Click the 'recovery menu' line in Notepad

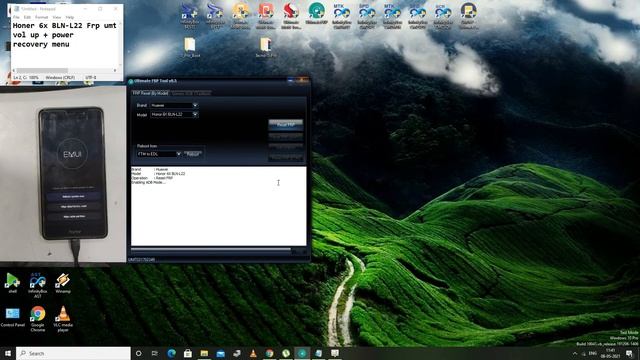tap(41, 44)
